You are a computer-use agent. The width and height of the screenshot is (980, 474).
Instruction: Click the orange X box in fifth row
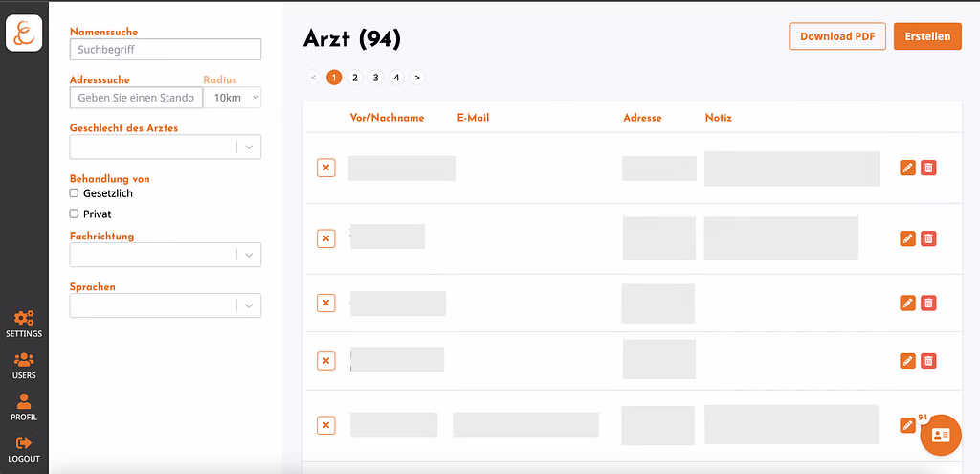click(326, 426)
